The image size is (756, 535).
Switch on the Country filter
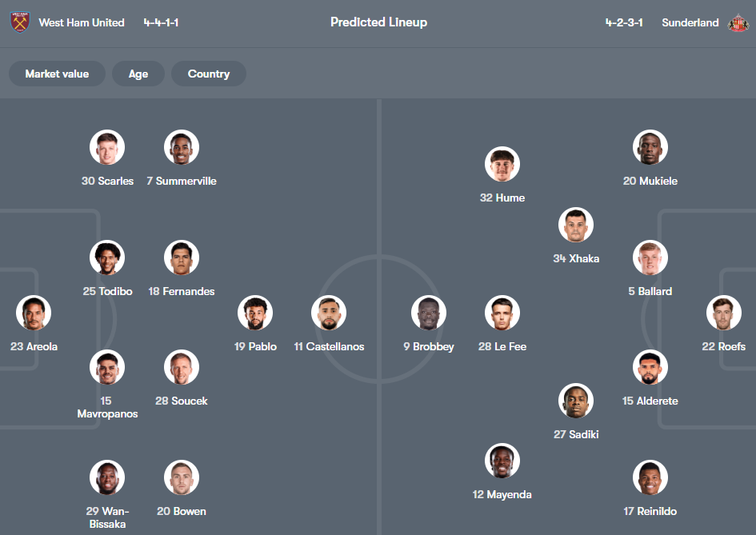coord(208,74)
